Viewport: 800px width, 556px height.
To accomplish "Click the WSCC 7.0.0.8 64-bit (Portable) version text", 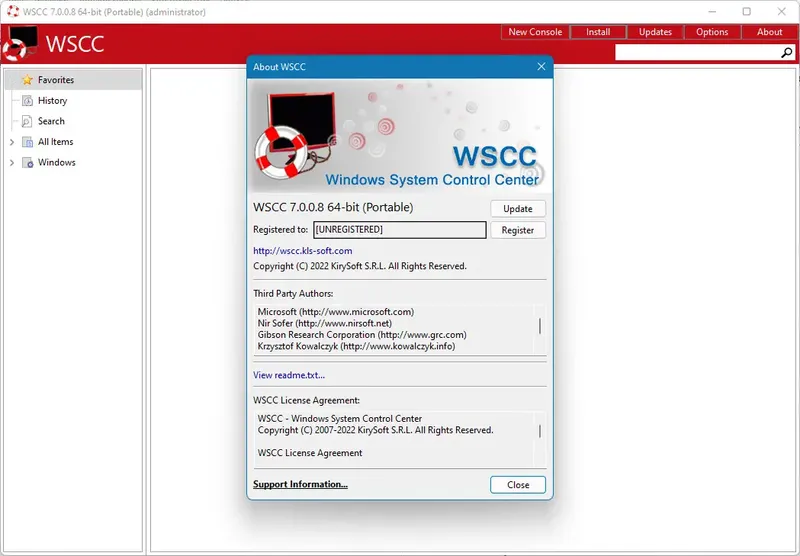I will coord(333,207).
